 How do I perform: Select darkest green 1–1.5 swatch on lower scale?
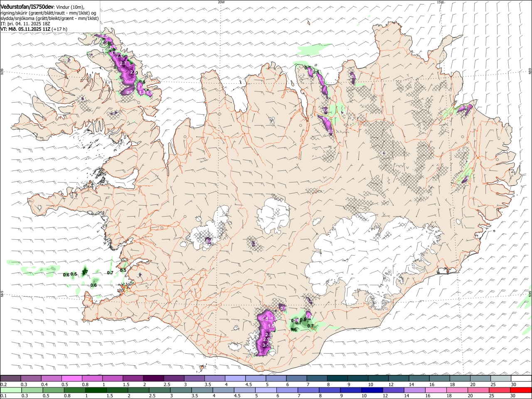(x=96, y=390)
